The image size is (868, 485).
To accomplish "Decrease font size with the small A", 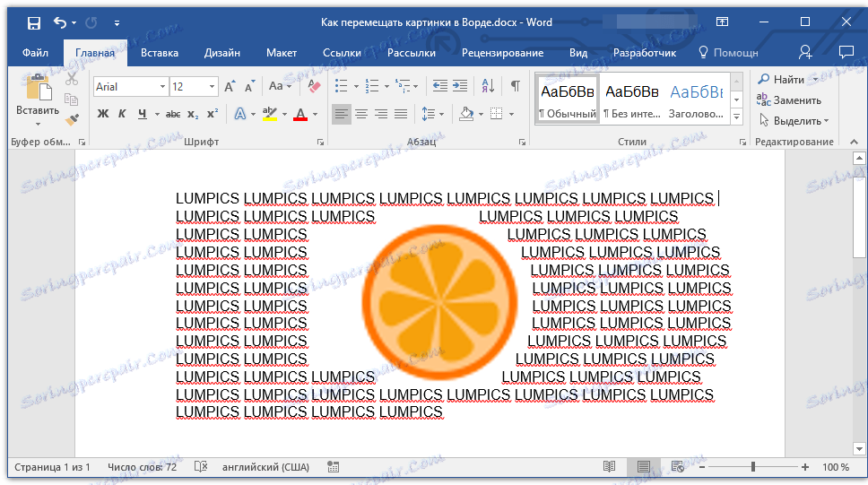I will (x=249, y=86).
